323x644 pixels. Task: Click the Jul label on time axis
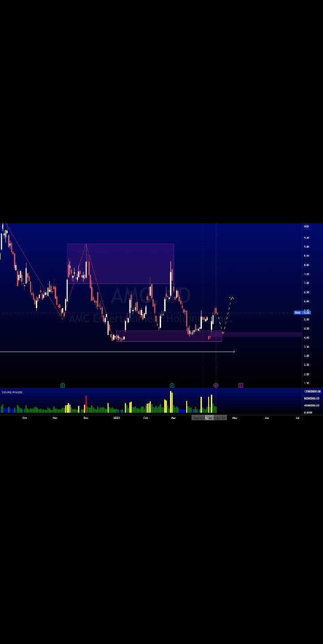point(297,418)
